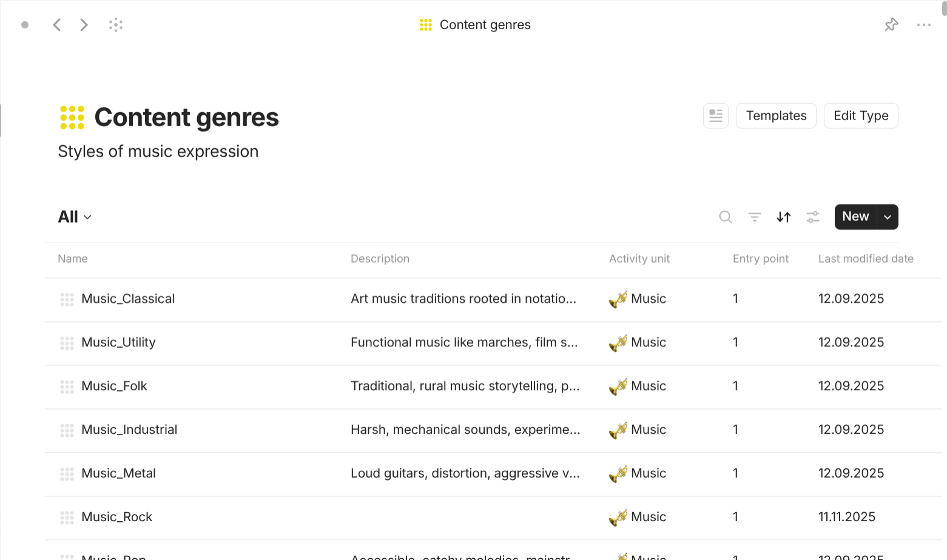
Task: Open the Templates button
Action: [776, 115]
